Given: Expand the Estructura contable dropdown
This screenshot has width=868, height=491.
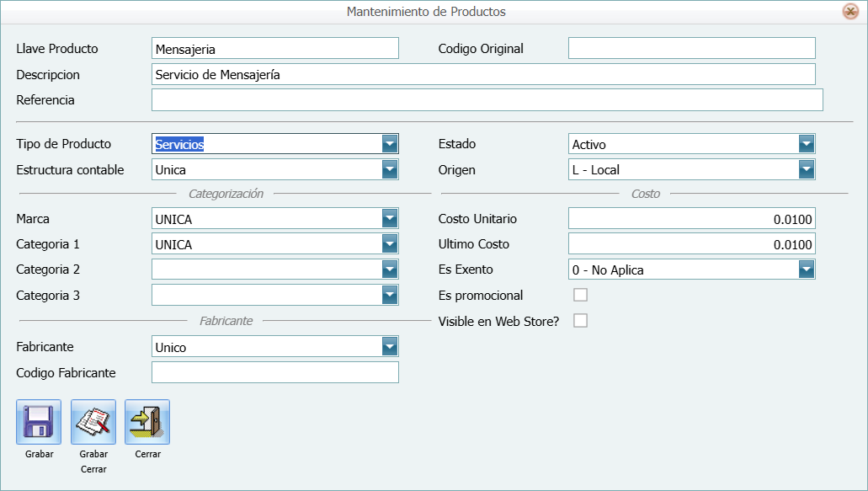Looking at the screenshot, I should coord(390,169).
